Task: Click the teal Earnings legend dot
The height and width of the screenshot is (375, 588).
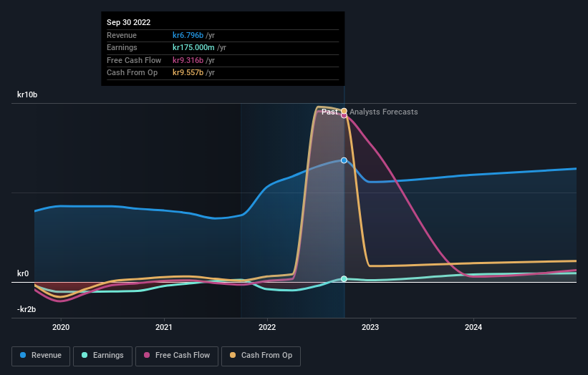Action: tap(85, 355)
